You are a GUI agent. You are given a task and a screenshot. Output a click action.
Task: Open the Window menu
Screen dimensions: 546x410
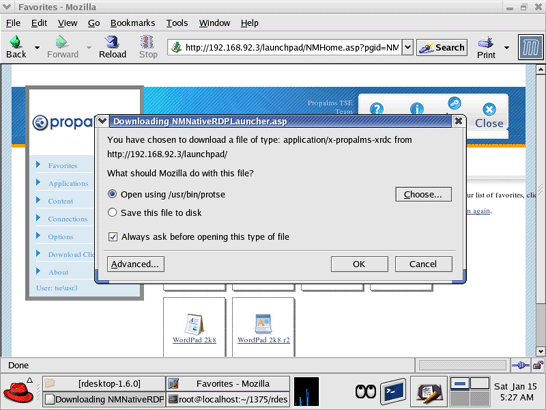click(214, 23)
